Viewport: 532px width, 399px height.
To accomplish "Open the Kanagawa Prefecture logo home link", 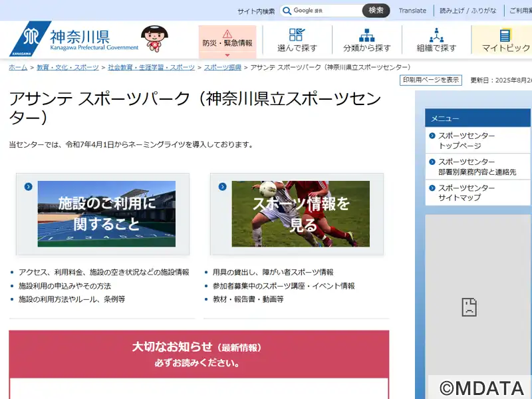I will (x=74, y=39).
